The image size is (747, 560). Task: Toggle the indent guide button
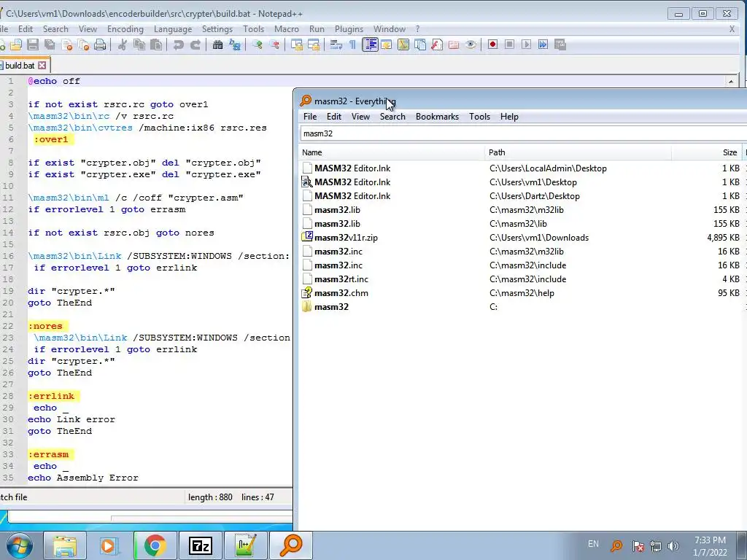coord(370,44)
